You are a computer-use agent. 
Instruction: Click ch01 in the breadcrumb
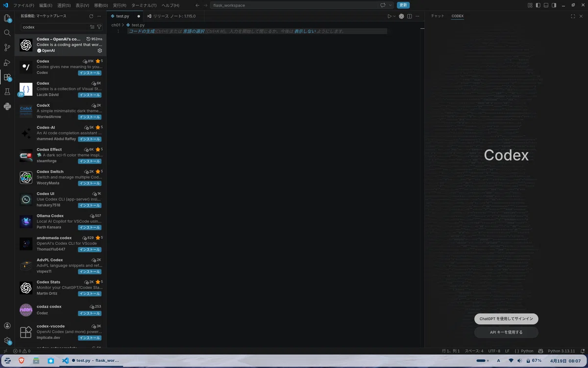(116, 25)
